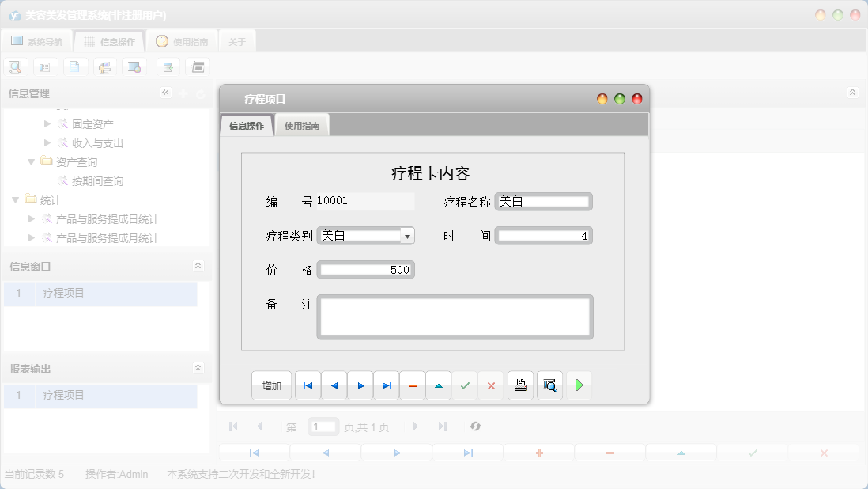Select the rightmost printer toolbar icon
The height and width of the screenshot is (489, 868).
(198, 66)
